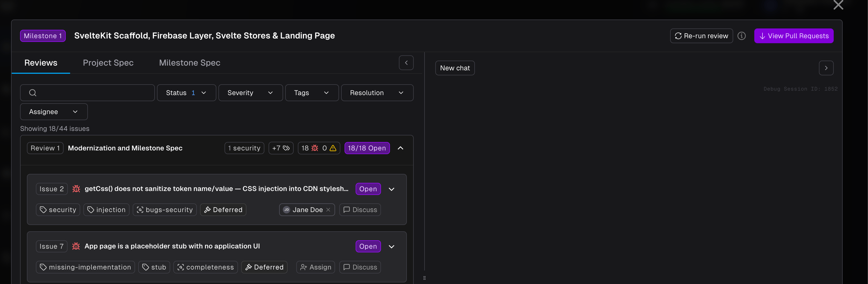Screen dimensions: 868x284
Task: Click the Issue 7 label
Action: [51, 247]
